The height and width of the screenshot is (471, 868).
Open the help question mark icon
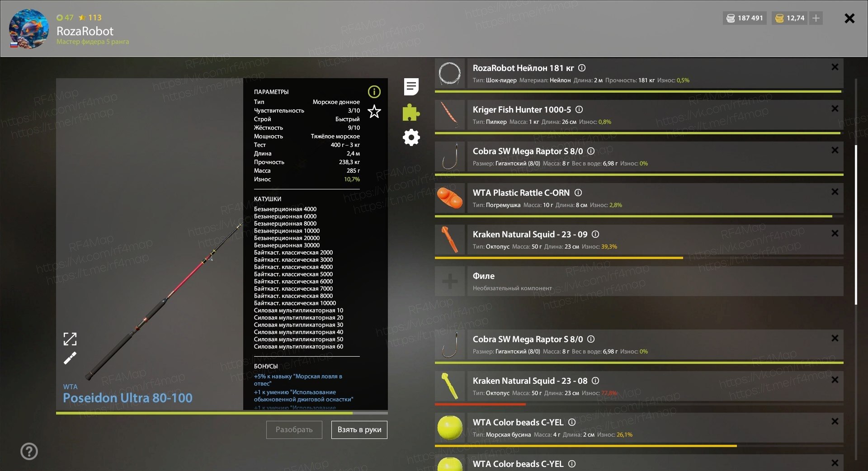tap(29, 451)
